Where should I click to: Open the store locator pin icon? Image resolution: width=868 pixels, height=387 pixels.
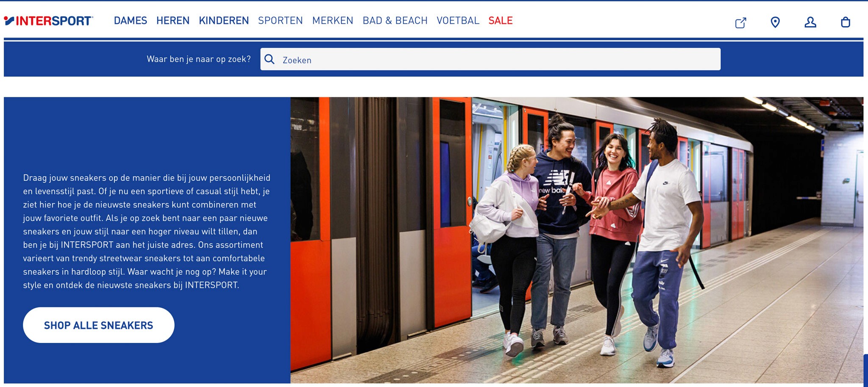coord(775,22)
